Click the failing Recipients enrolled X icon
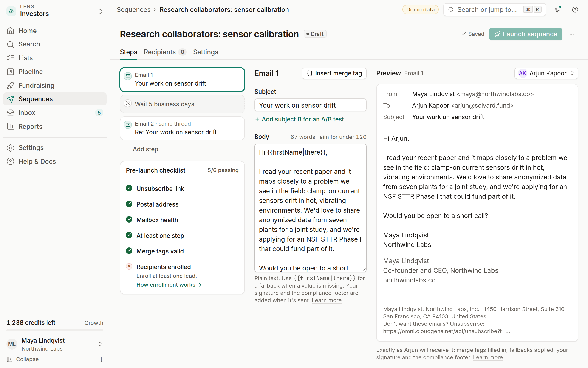This screenshot has height=368, width=588. coord(129,266)
